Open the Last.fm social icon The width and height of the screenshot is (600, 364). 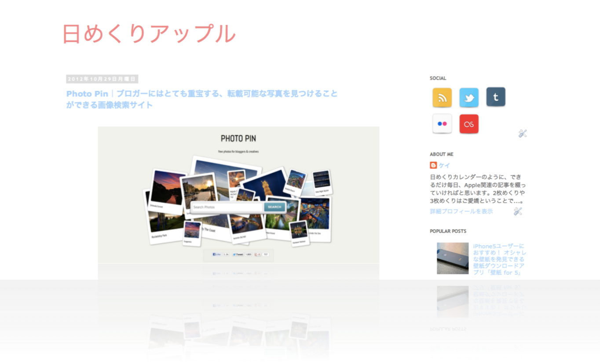coord(469,124)
